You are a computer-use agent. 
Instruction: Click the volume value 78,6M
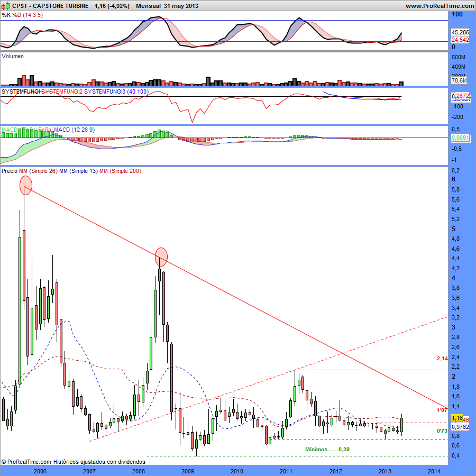[459, 80]
